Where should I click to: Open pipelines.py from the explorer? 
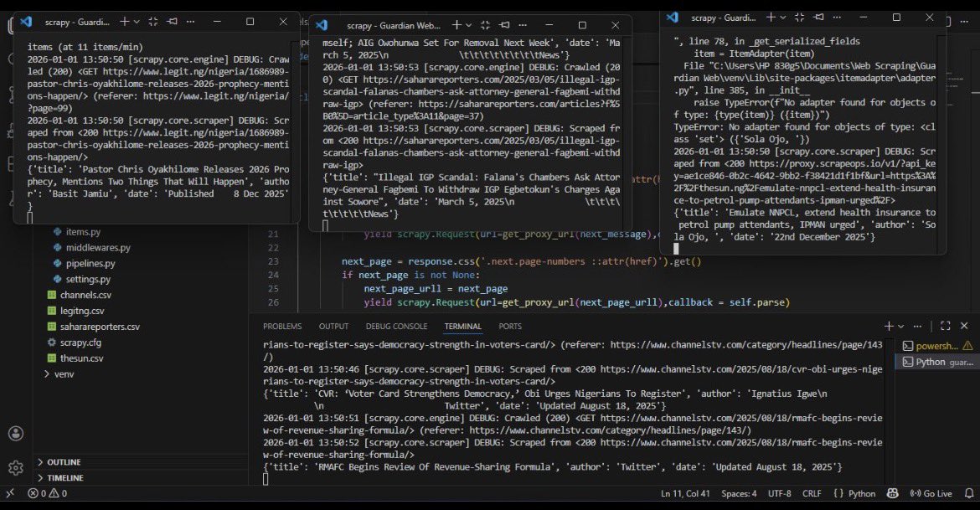click(90, 263)
